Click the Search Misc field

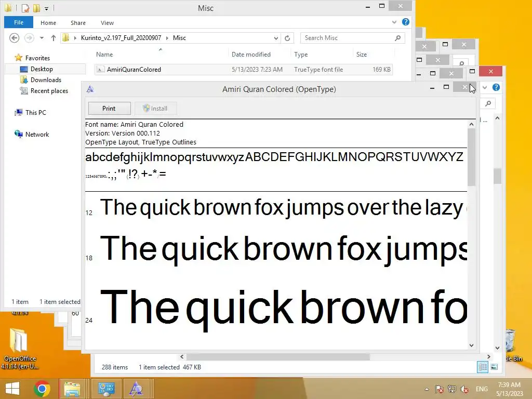[x=353, y=38]
